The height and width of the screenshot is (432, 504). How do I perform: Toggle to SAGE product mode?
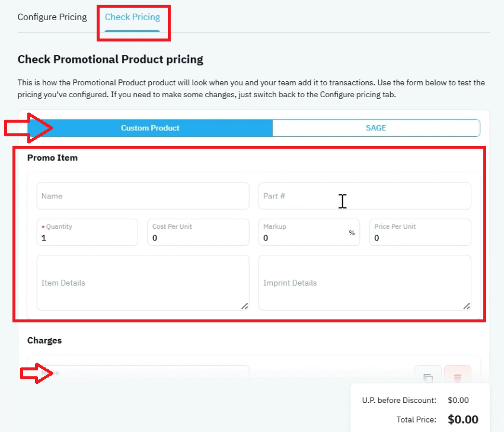376,128
